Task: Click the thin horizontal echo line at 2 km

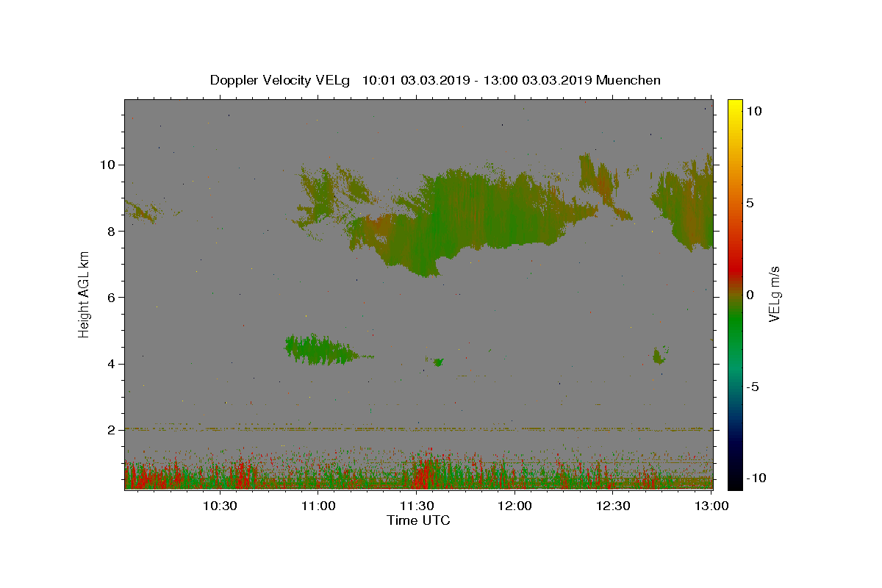Action: [x=418, y=428]
